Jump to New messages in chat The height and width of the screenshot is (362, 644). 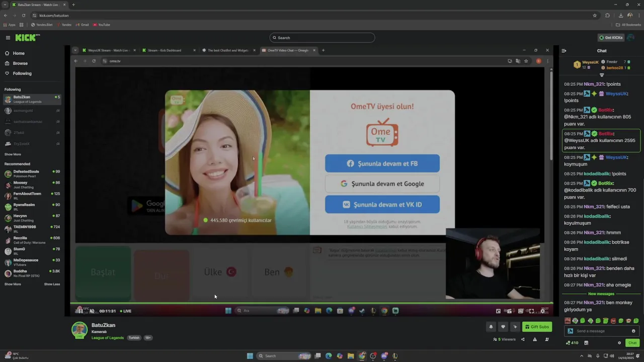pyautogui.click(x=601, y=294)
